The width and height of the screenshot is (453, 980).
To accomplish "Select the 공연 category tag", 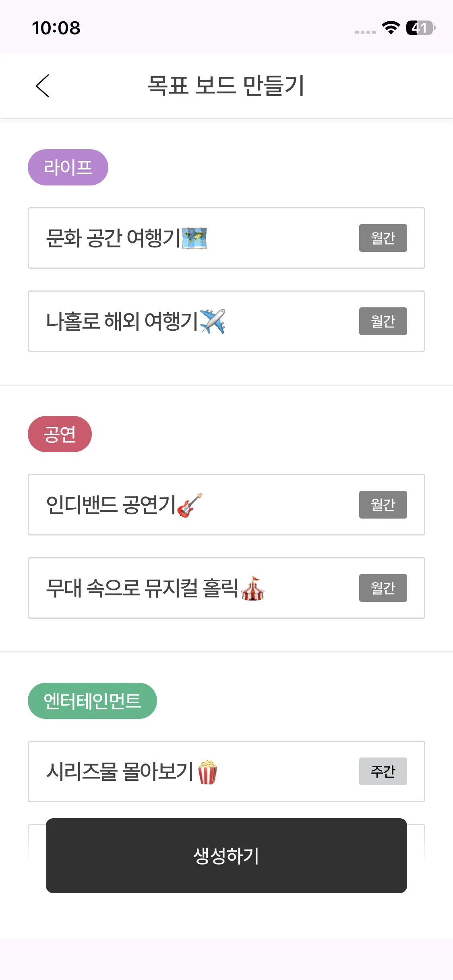I will (60, 434).
